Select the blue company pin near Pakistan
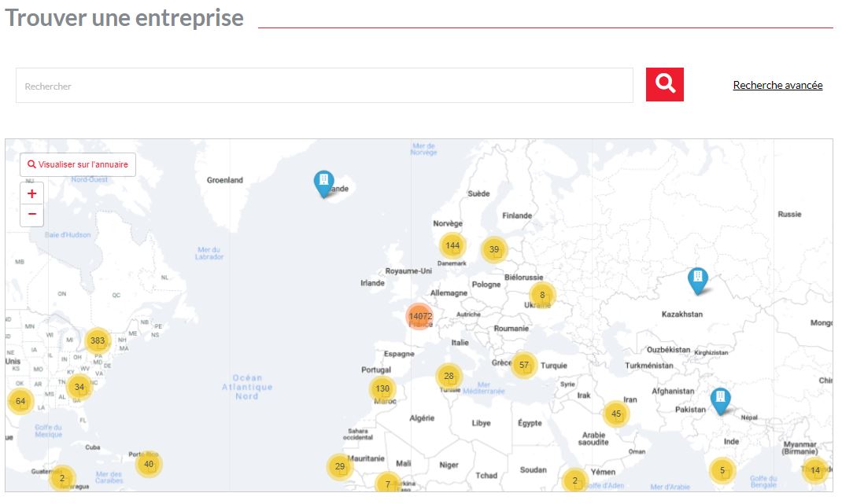This screenshot has width=842, height=504. point(720,399)
